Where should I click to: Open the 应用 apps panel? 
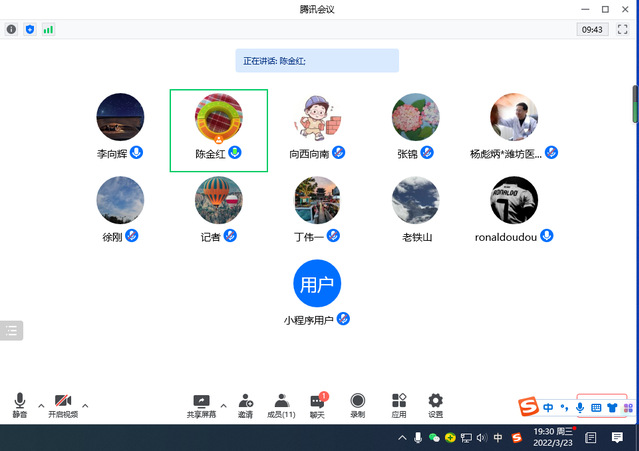(399, 403)
